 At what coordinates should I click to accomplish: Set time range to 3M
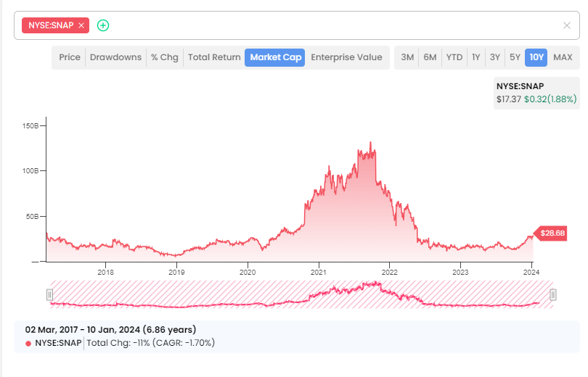click(x=407, y=57)
